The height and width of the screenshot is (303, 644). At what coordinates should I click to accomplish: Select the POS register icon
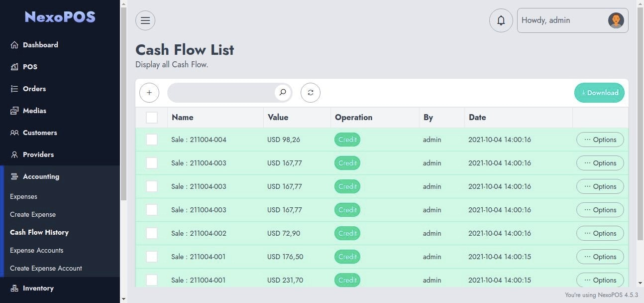[15, 67]
